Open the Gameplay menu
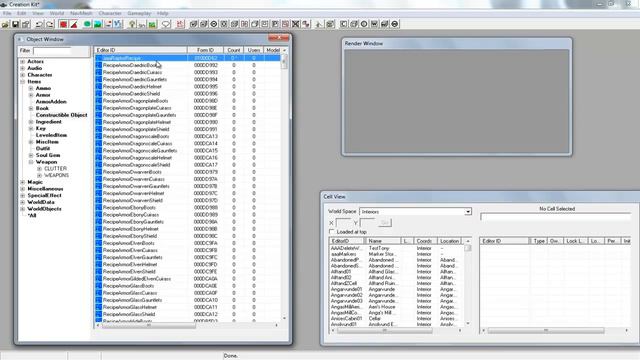This screenshot has height=360, width=640. 139,13
